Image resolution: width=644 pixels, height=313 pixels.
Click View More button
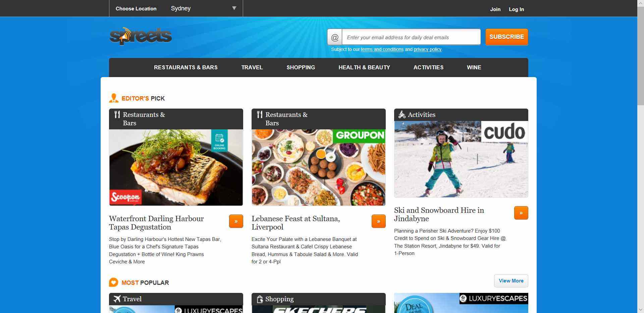511,281
